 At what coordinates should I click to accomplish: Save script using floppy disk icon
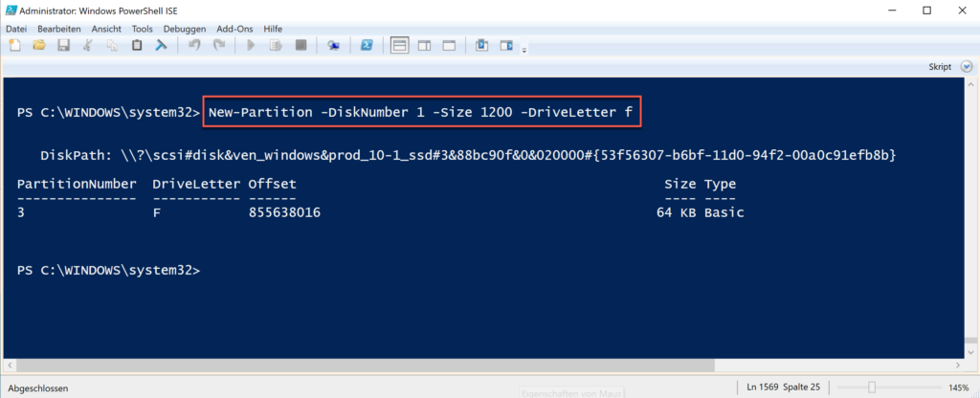[x=63, y=45]
